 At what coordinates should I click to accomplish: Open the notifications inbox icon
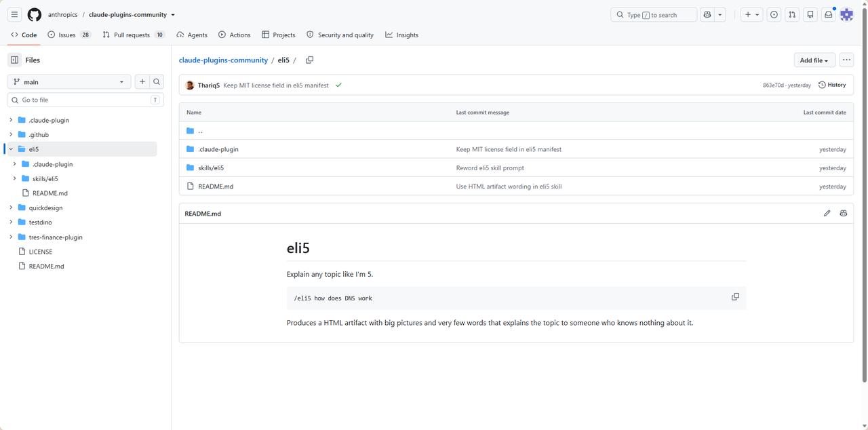(829, 14)
